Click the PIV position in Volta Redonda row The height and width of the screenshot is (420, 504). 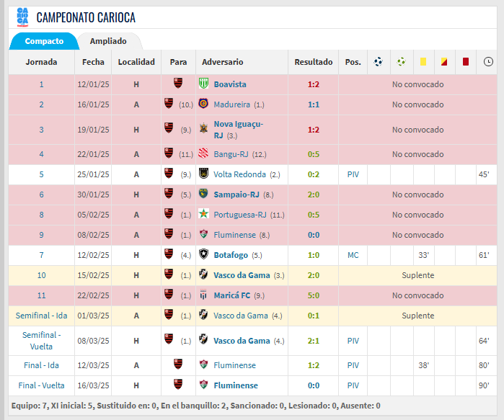coord(353,174)
